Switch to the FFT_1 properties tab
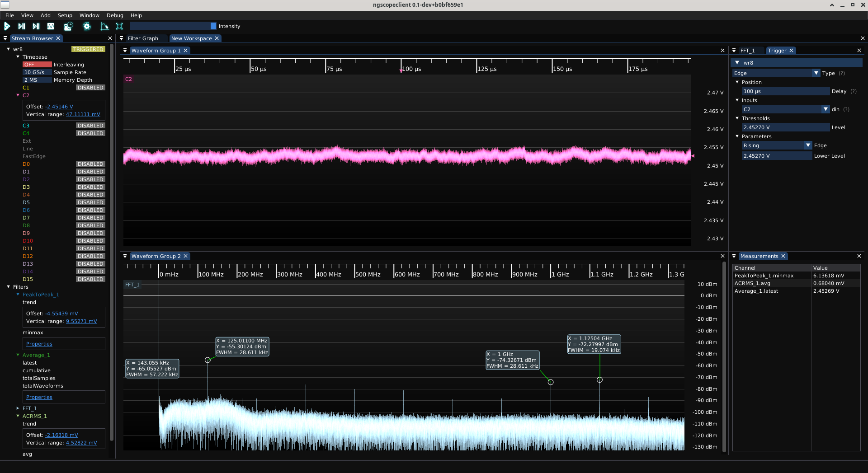Image resolution: width=868 pixels, height=473 pixels. (x=748, y=51)
